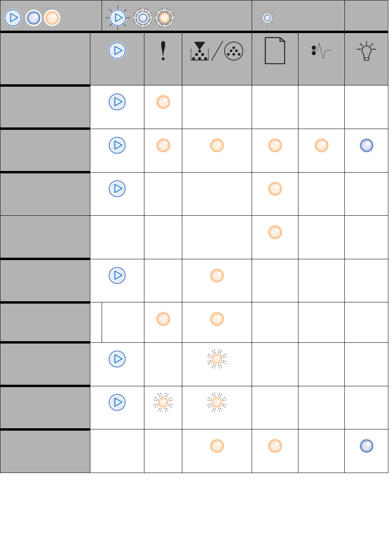The image size is (392, 548).
Task: Click the large blinking blue light in top legend
Action: [142, 18]
